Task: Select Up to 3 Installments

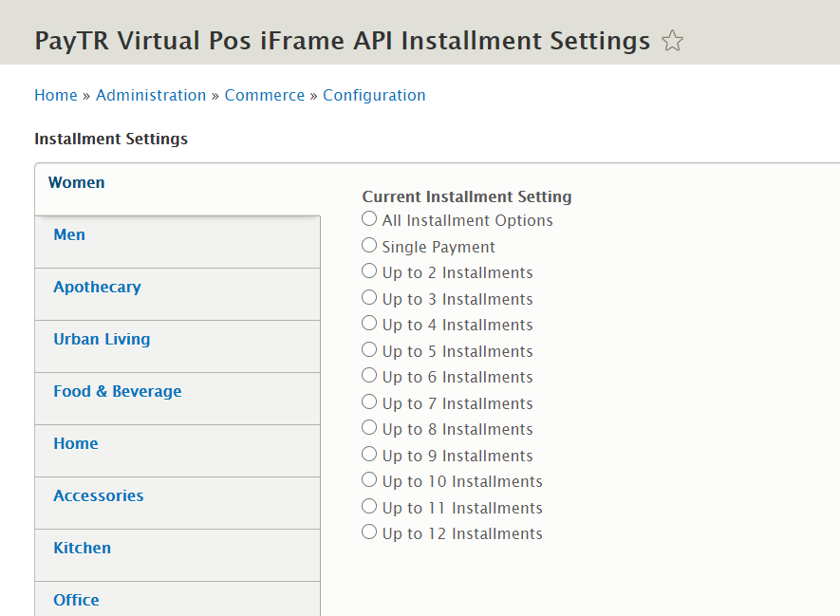Action: 369,298
